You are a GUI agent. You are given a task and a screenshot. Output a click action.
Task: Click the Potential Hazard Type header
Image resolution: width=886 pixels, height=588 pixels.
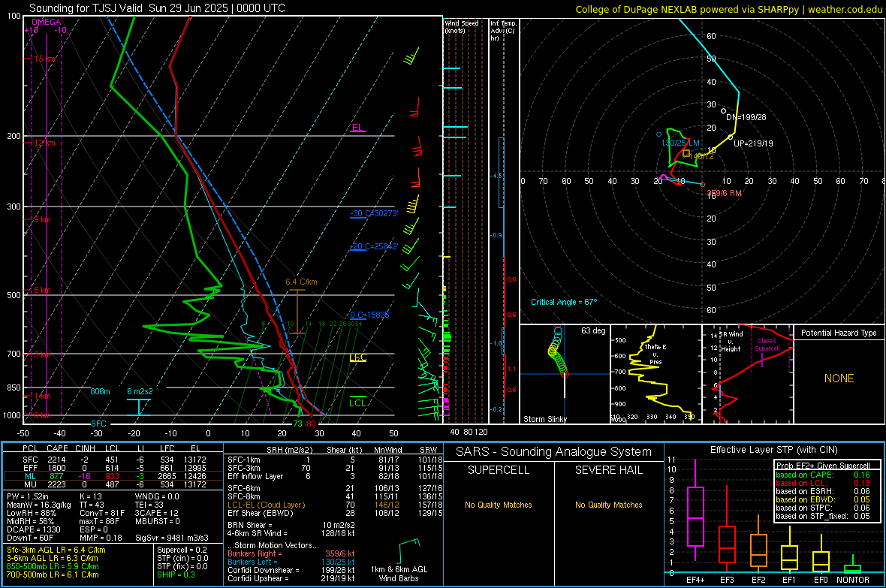click(x=839, y=333)
